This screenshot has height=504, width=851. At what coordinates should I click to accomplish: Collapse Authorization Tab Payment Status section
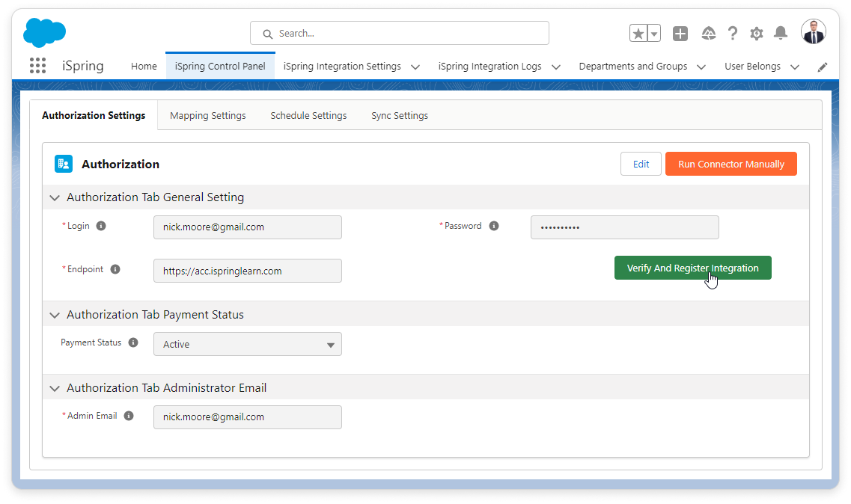coord(55,315)
